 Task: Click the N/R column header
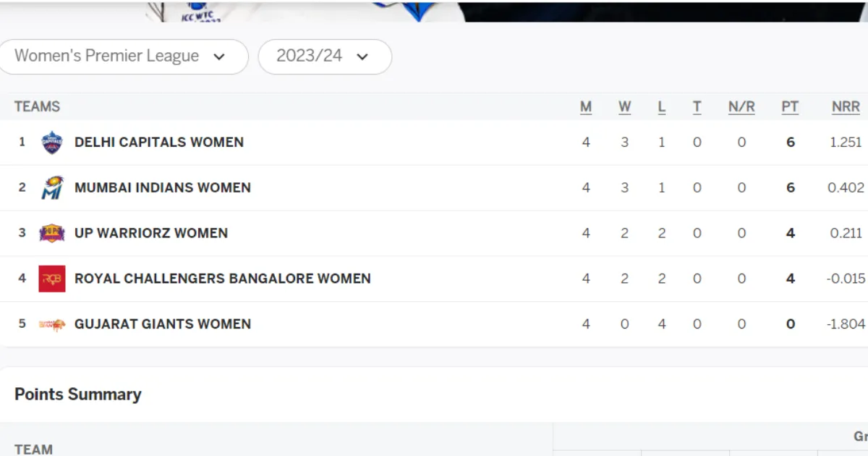click(x=741, y=107)
